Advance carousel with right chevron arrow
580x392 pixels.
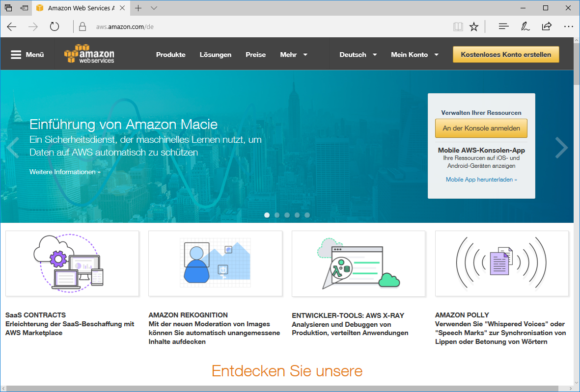click(561, 148)
